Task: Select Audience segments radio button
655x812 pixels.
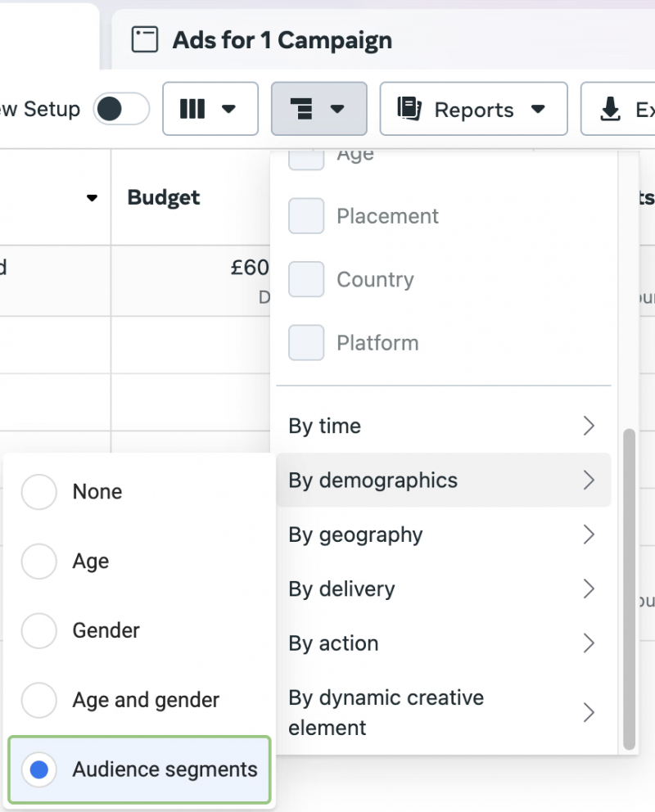Action: tap(39, 769)
